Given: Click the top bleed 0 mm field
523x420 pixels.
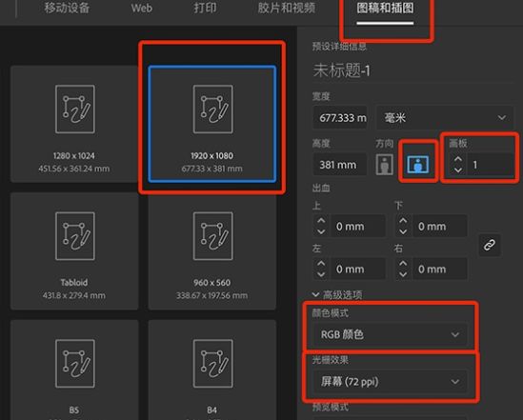Looking at the screenshot, I should point(358,227).
